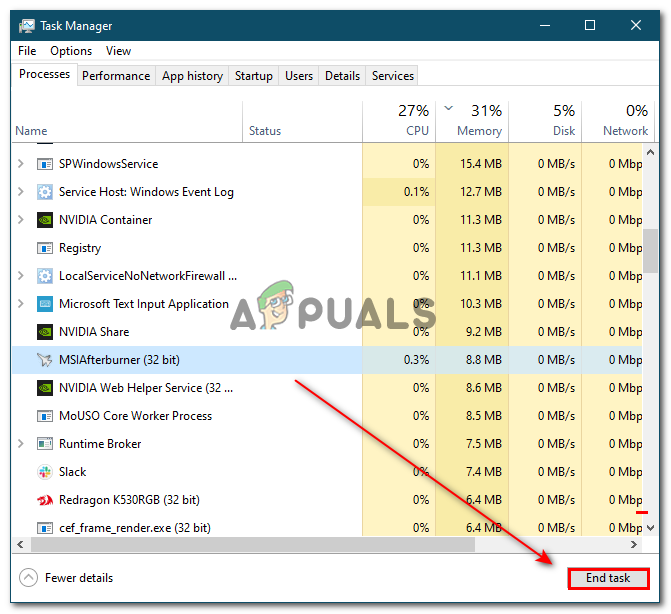Screen dimensions: 671x614
Task: Click the Task Manager title bar icon
Action: tap(27, 26)
